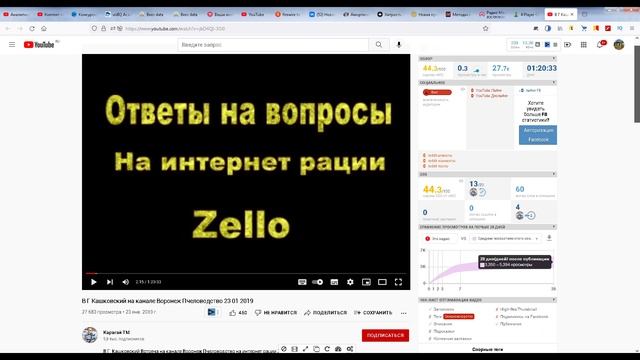Click the page scrollbar on the right
The height and width of the screenshot is (360, 640).
coord(637,84)
